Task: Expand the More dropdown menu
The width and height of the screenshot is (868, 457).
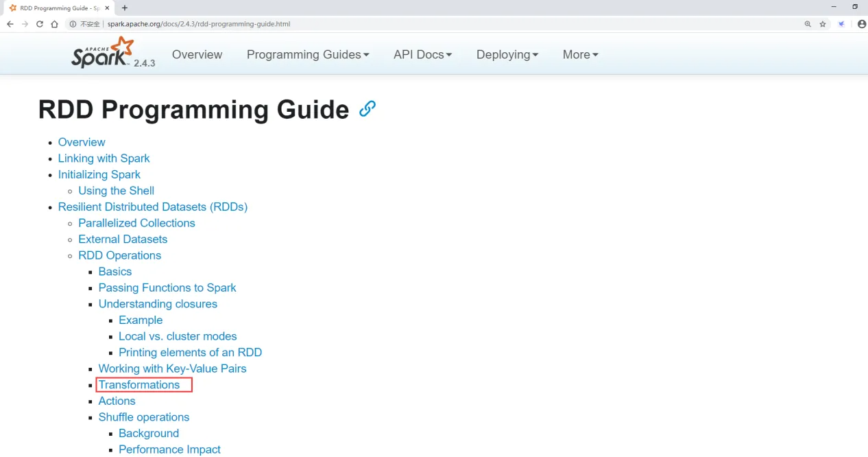Action: (x=580, y=55)
